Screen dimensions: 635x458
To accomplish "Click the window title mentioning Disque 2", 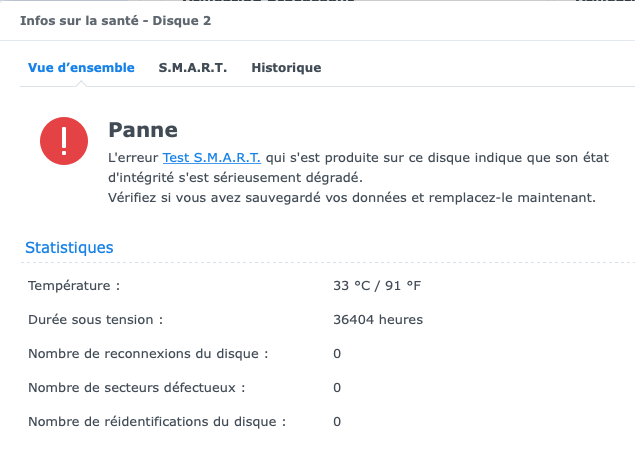I will coord(115,20).
